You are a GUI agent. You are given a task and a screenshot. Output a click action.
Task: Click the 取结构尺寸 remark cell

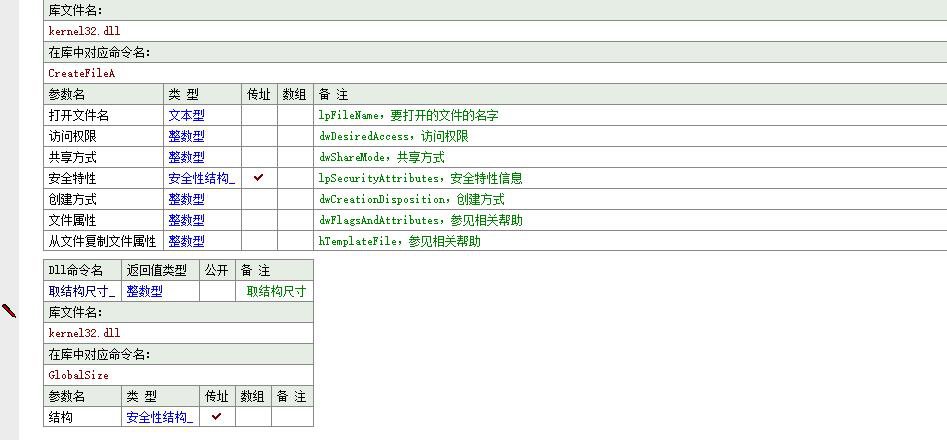276,291
